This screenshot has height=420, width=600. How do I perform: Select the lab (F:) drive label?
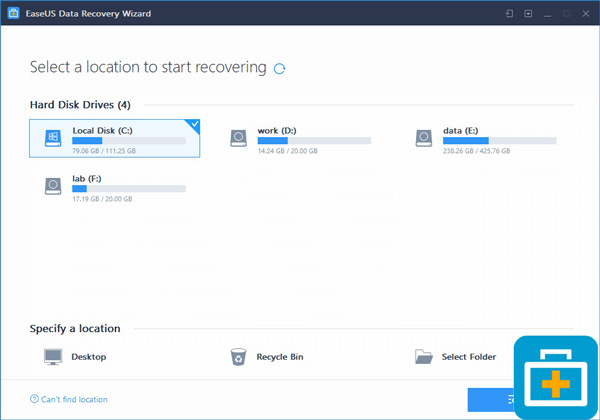coord(86,179)
